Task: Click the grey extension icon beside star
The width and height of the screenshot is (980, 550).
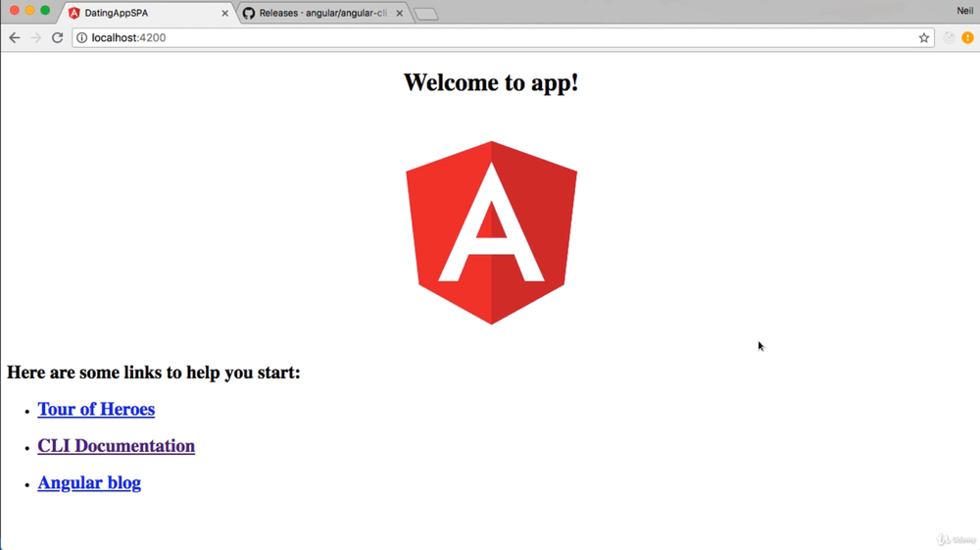Action: pos(949,37)
